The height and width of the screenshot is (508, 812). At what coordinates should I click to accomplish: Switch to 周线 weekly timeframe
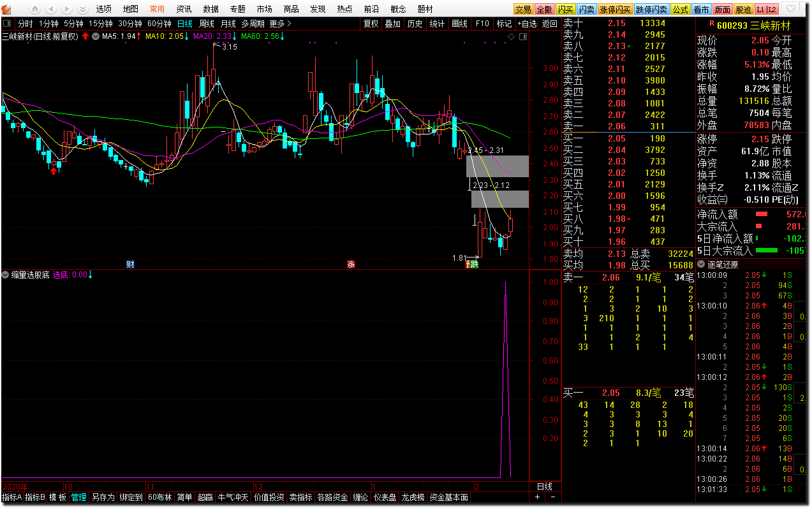[207, 24]
